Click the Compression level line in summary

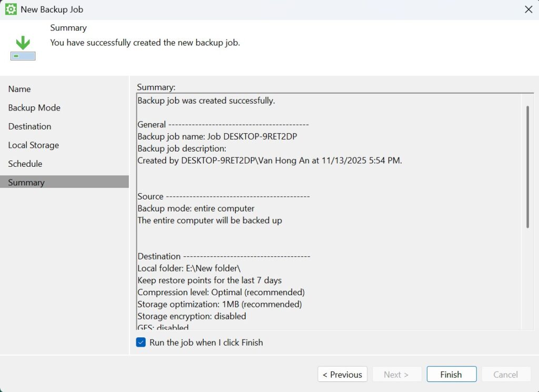tap(221, 292)
